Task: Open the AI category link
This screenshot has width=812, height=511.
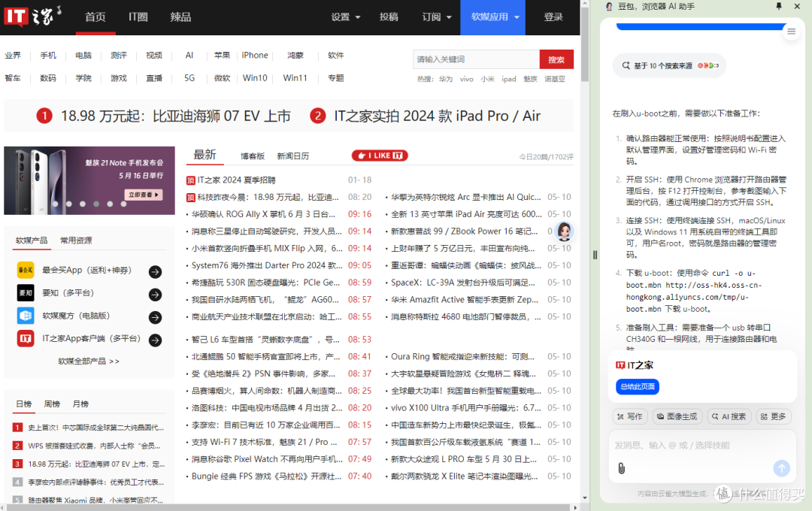Action: tap(189, 55)
